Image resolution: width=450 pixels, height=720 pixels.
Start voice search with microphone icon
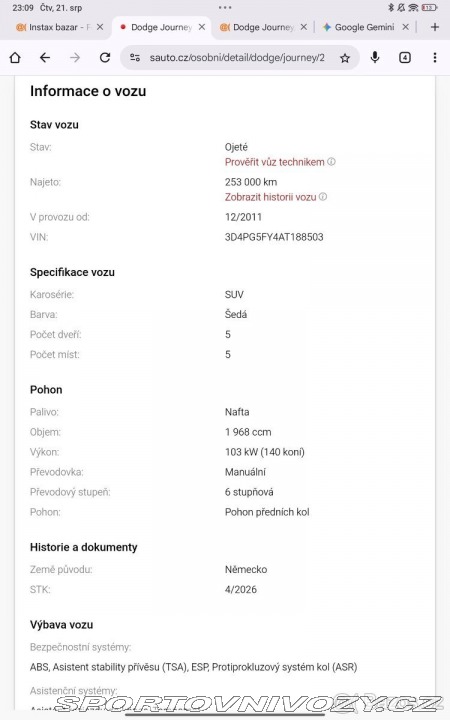(375, 57)
